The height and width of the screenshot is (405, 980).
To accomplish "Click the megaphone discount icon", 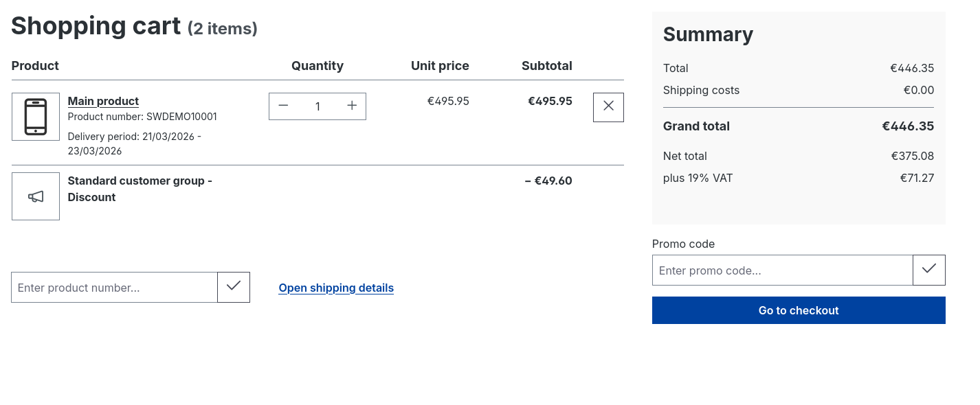I will pyautogui.click(x=35, y=196).
